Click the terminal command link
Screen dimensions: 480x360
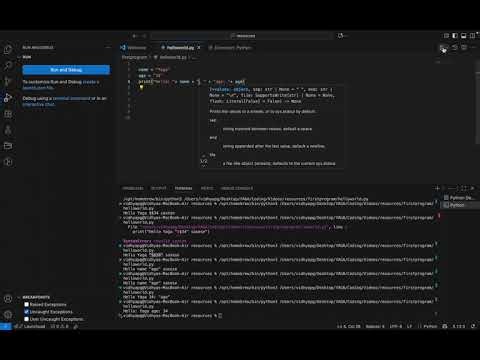pyautogui.click(x=71, y=98)
